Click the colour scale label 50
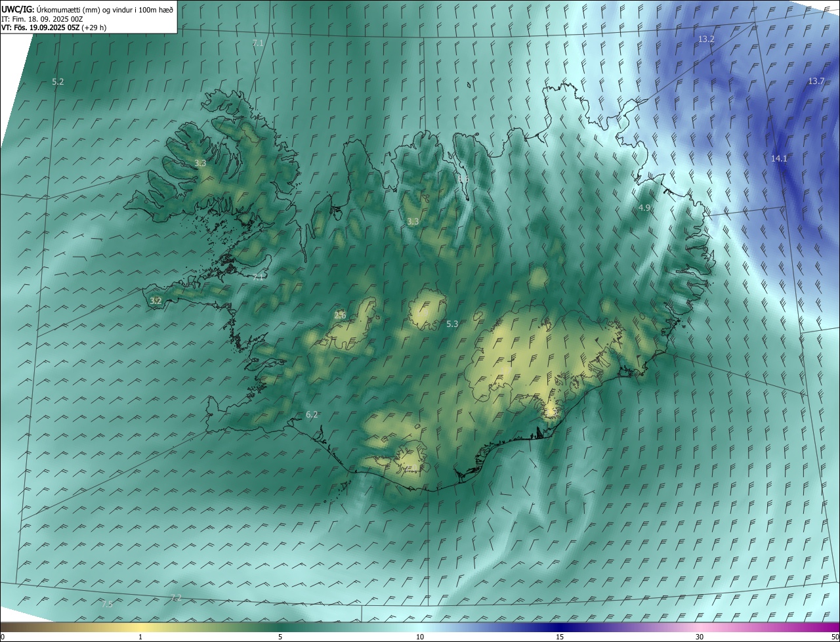The width and height of the screenshot is (840, 642). (x=835, y=637)
